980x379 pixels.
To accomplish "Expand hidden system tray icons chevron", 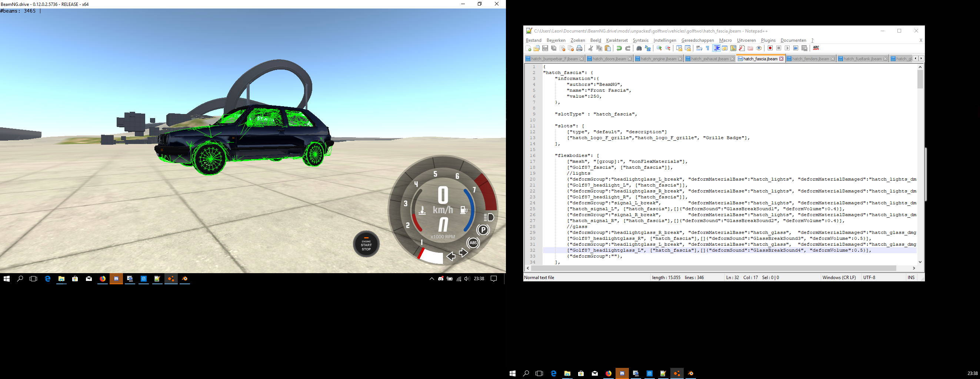I will (431, 279).
